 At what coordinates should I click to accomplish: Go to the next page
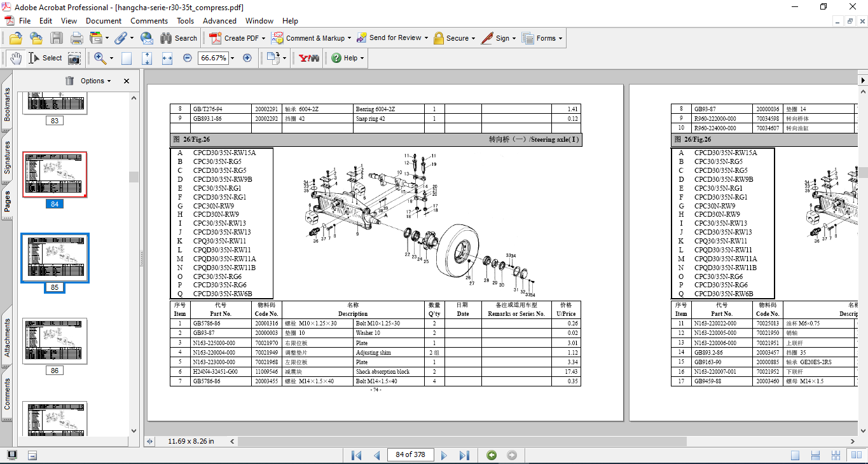point(444,455)
